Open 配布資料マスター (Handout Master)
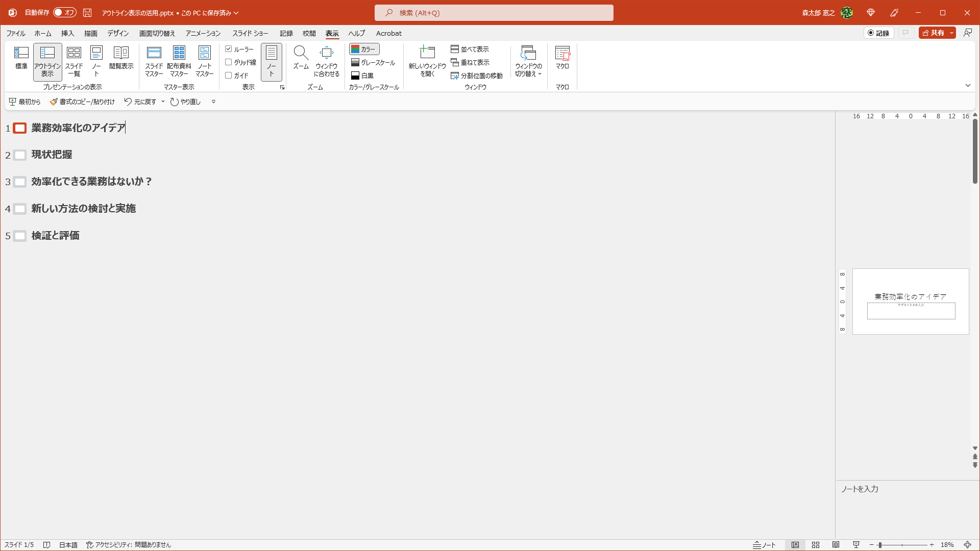Viewport: 980px width, 551px height. coord(179,53)
